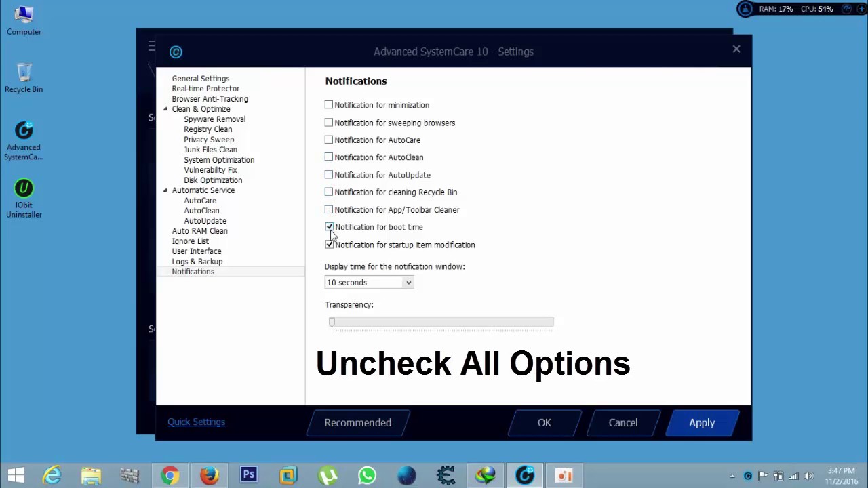Image resolution: width=868 pixels, height=488 pixels.
Task: Open the Quick Settings link
Action: [x=196, y=422]
